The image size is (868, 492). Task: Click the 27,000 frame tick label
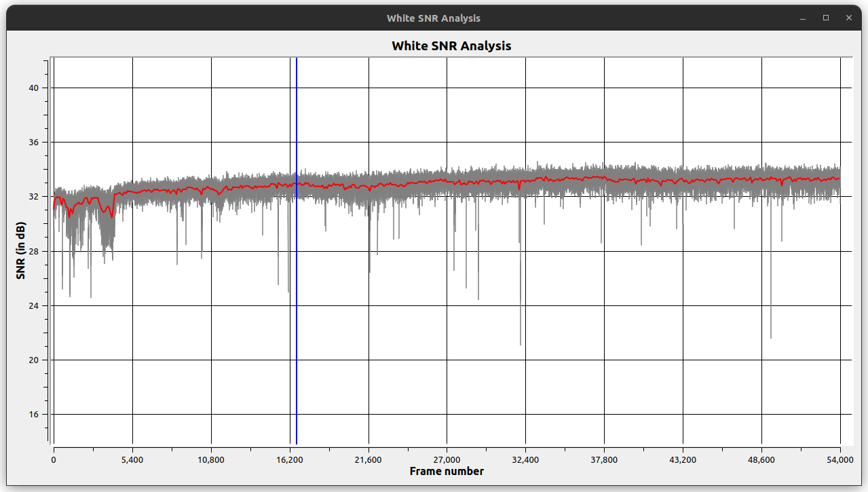(447, 459)
